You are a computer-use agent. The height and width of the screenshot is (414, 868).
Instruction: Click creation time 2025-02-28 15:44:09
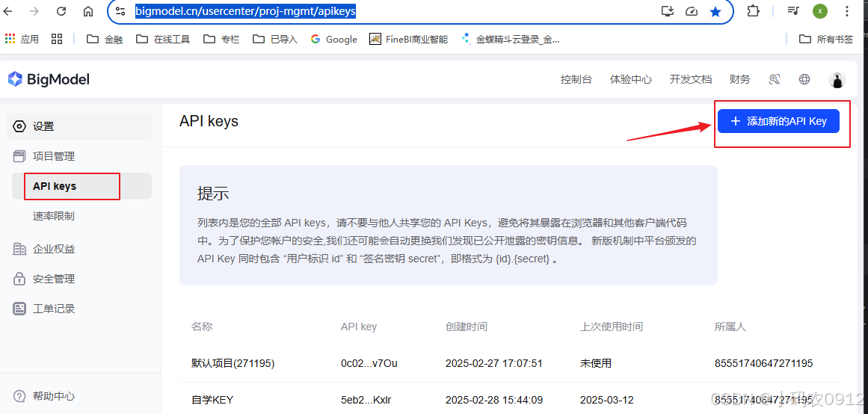click(493, 400)
